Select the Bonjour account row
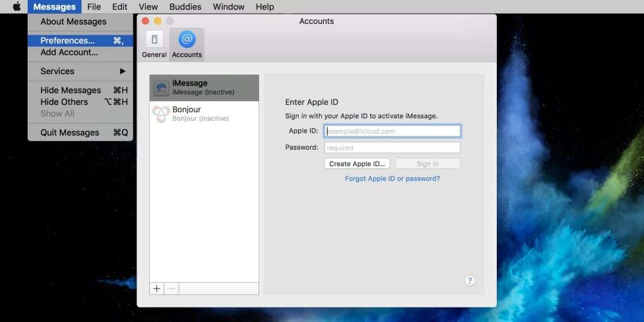The image size is (644, 322). coord(204,114)
